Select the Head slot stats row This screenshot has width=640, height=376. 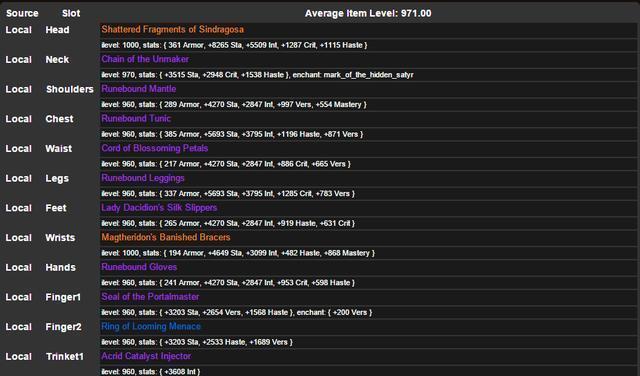pos(368,45)
